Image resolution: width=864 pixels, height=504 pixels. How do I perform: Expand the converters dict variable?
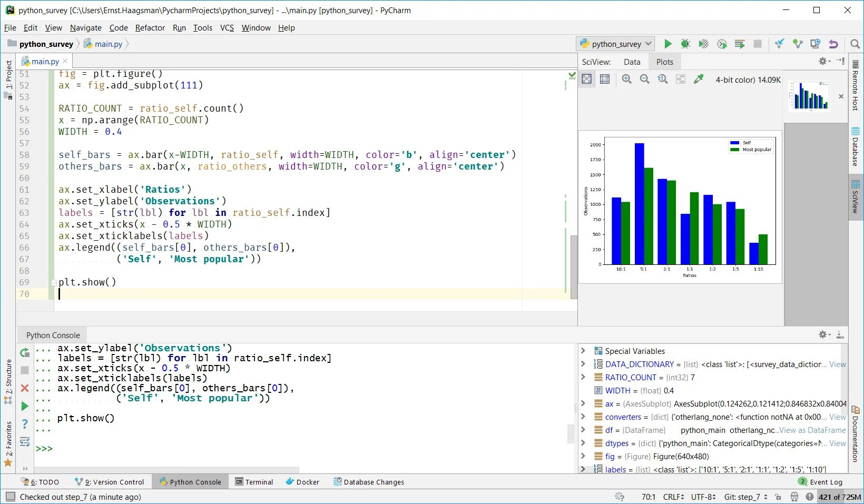coord(583,416)
